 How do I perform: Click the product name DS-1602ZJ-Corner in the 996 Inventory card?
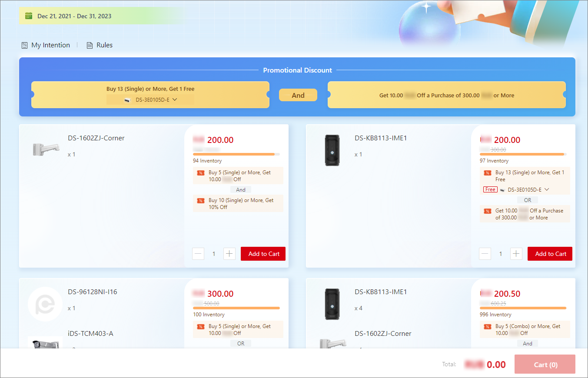click(383, 334)
